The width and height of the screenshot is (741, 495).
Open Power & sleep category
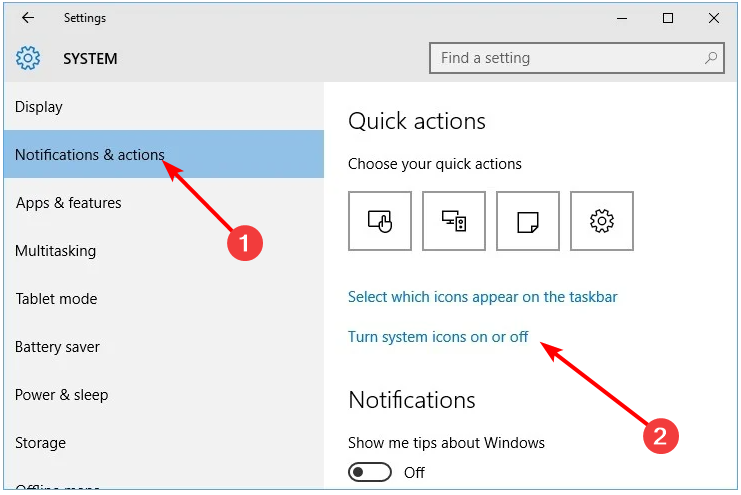pyautogui.click(x=164, y=395)
